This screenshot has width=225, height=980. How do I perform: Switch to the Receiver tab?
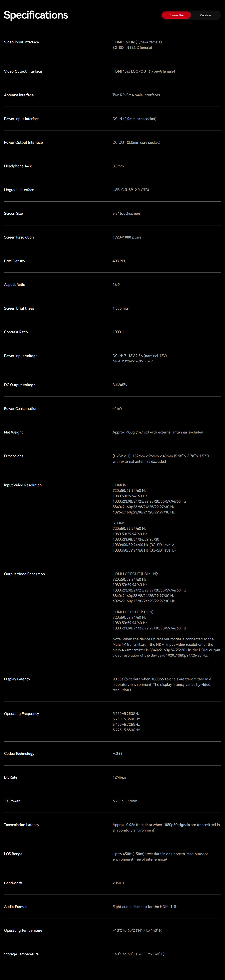point(205,15)
